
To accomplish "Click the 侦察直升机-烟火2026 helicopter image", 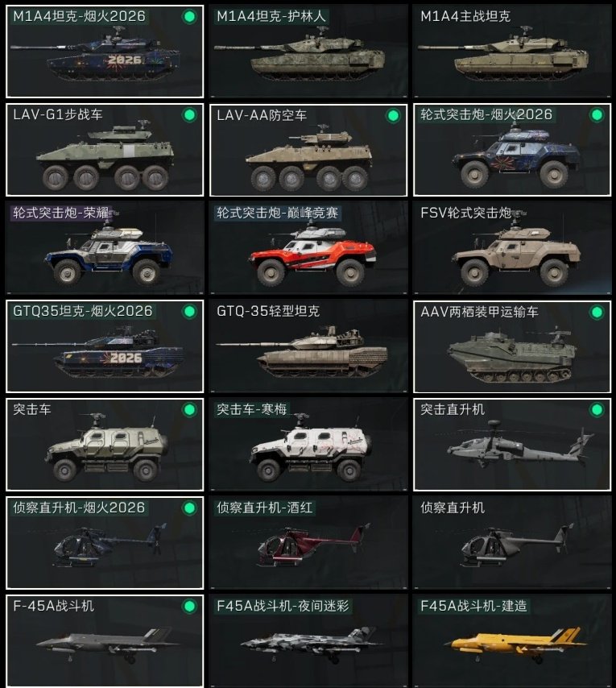I will click(110, 545).
